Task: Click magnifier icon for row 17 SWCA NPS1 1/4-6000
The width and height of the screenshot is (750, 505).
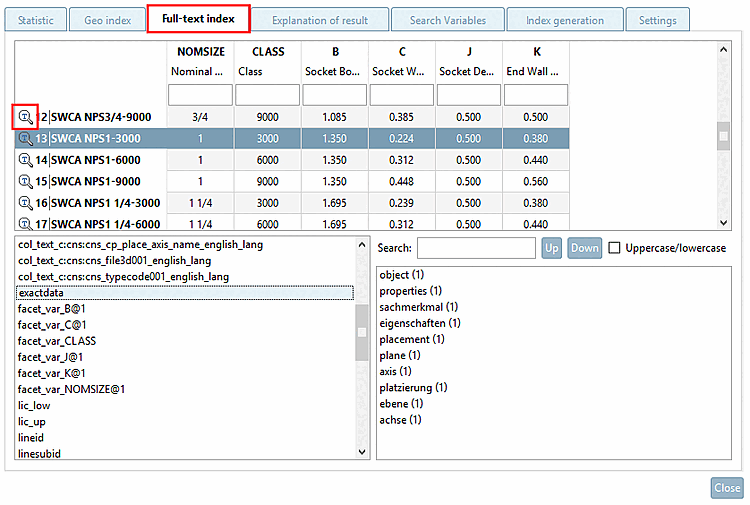Action: tap(26, 224)
